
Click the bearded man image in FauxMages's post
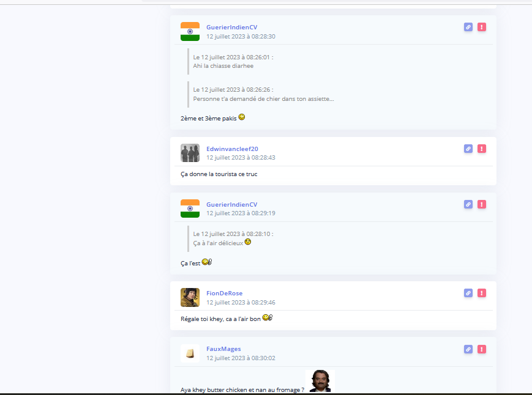(319, 382)
